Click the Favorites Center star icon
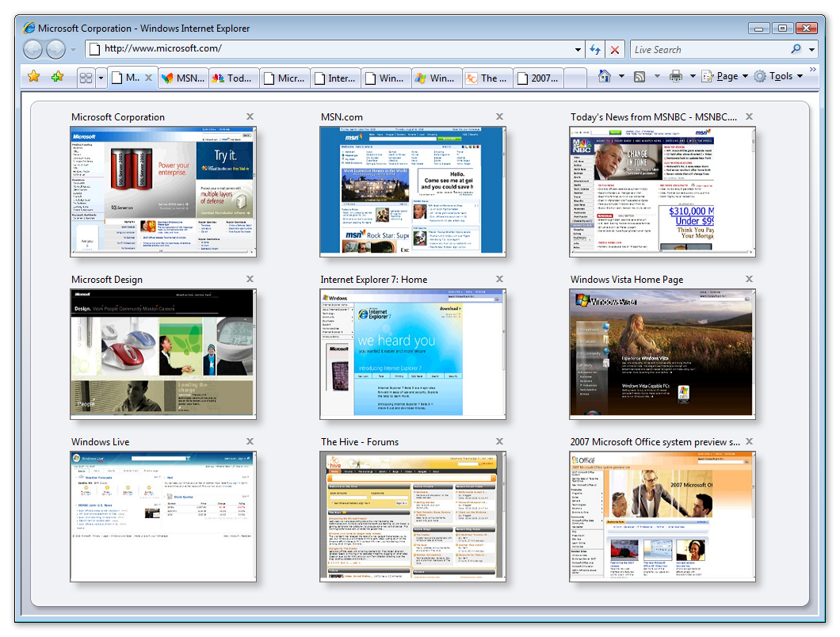Image resolution: width=840 pixels, height=637 pixels. 33,77
